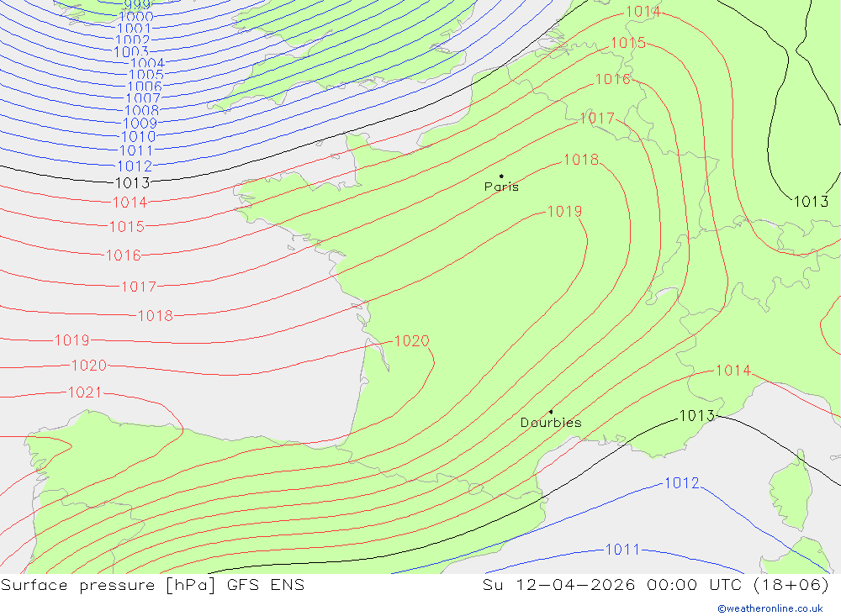Click the blue 1008 isobar label
841x616 pixels.
pos(141,110)
